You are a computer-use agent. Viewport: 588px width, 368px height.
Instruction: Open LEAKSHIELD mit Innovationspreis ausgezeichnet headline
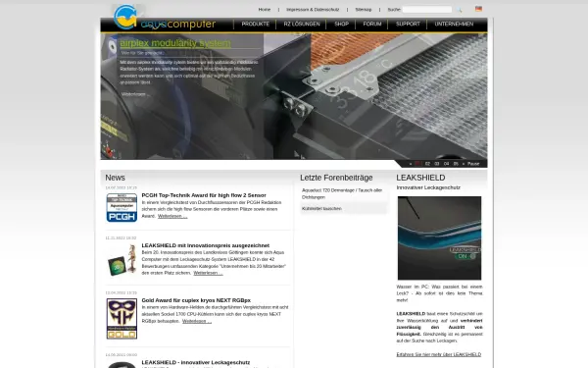pyautogui.click(x=206, y=245)
